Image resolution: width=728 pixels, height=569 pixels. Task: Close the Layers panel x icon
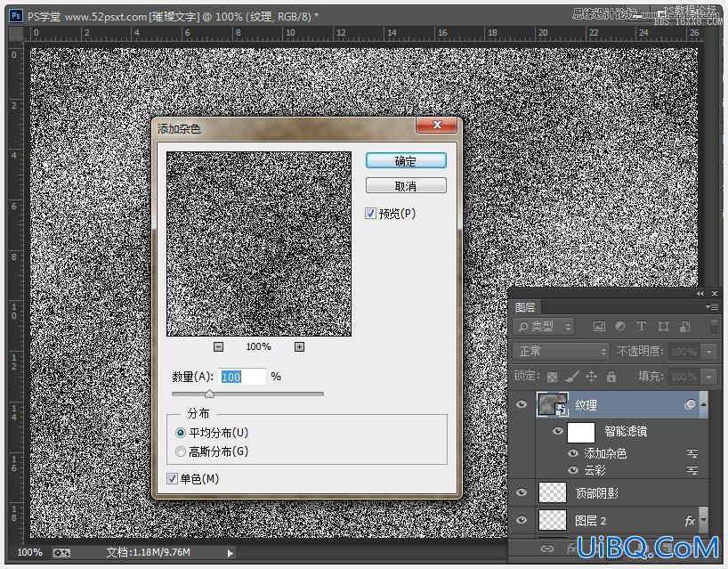click(715, 294)
